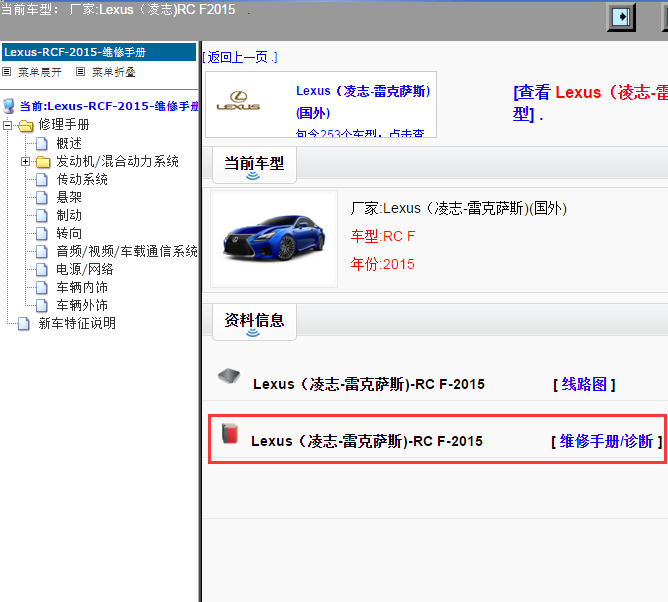This screenshot has height=602, width=668.
Task: Click the menu collapse icon 菜单折叠
Action: tap(80, 72)
